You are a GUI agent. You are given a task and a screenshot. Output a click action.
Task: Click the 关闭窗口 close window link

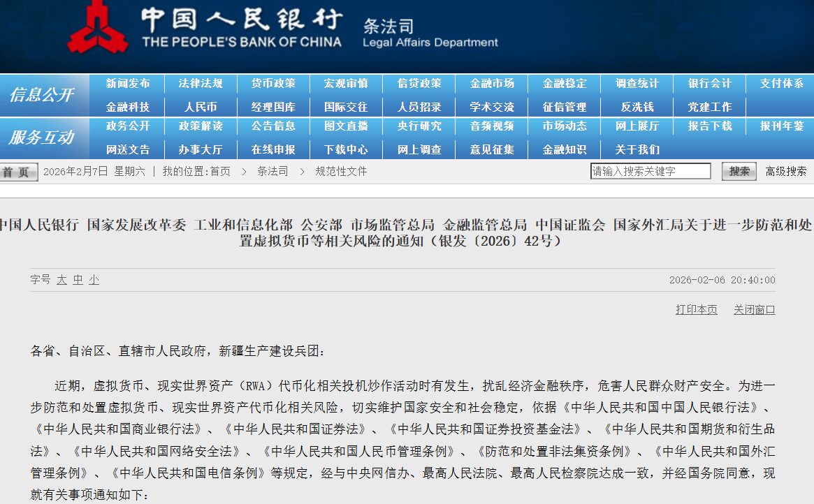tap(754, 310)
